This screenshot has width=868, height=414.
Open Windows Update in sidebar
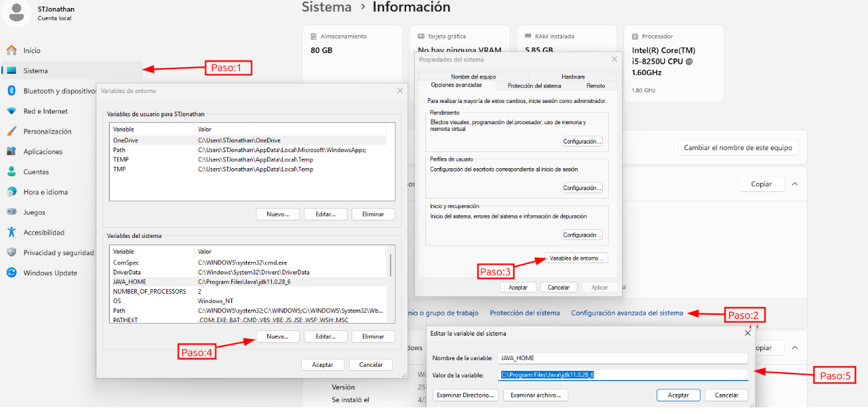(x=50, y=273)
